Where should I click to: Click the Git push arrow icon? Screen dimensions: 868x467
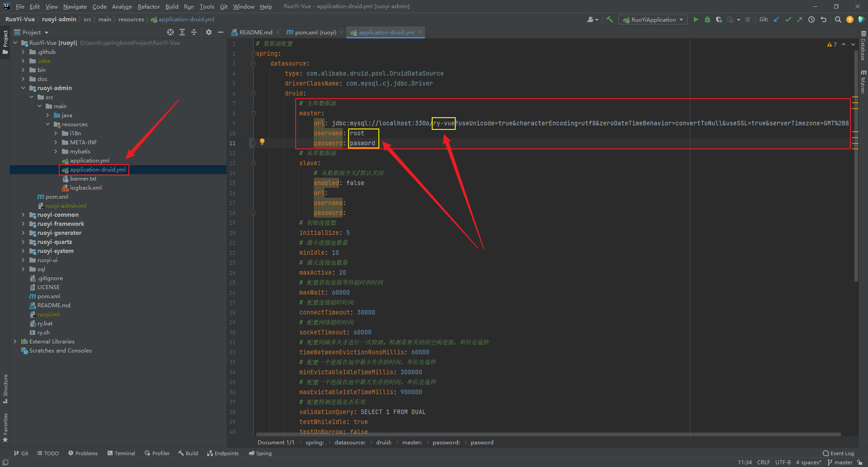click(x=800, y=19)
